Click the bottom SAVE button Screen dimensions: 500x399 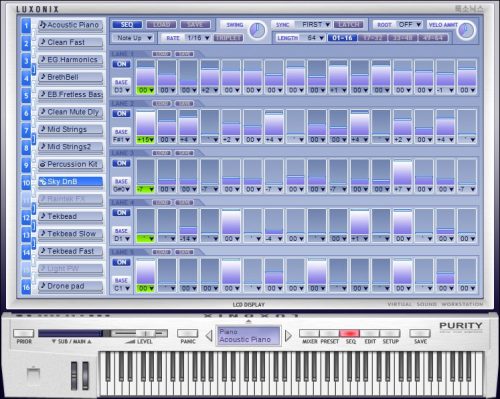(x=420, y=333)
